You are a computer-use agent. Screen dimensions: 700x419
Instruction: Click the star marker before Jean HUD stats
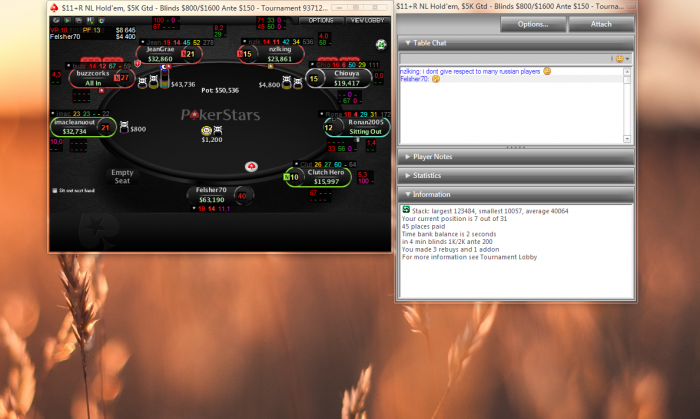(142, 42)
